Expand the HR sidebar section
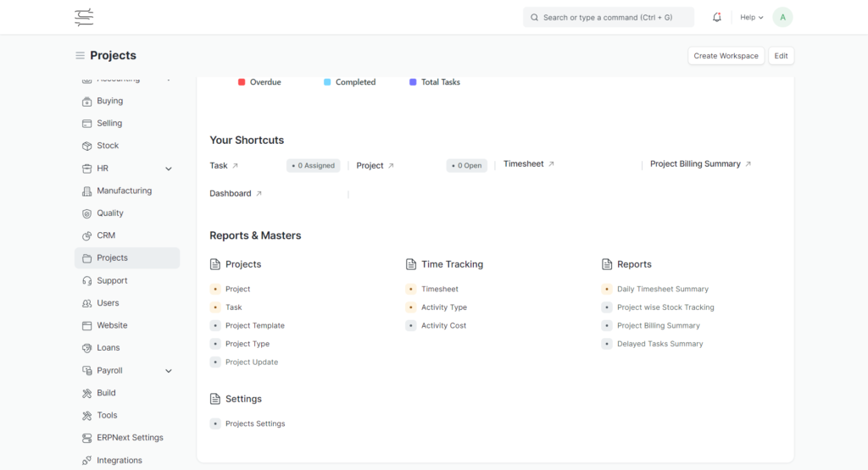The width and height of the screenshot is (868, 470). tap(168, 169)
